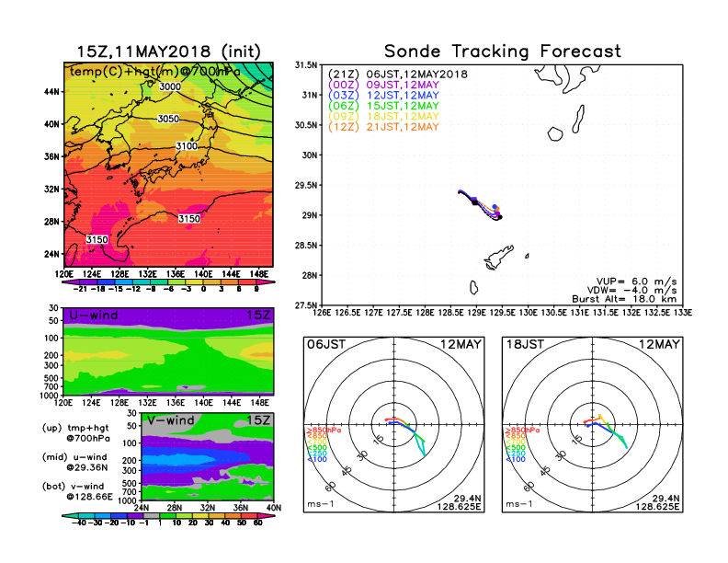The width and height of the screenshot is (728, 563).
Task: Select the "temp(C)+hgt(m)@700hPa" map label
Action: point(155,72)
